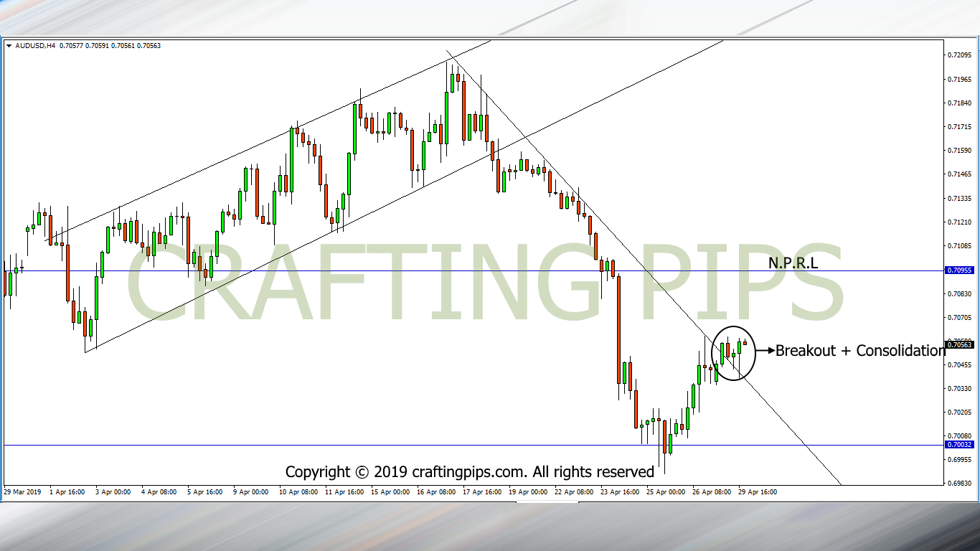Click price axis value 0.70830

pyautogui.click(x=959, y=293)
